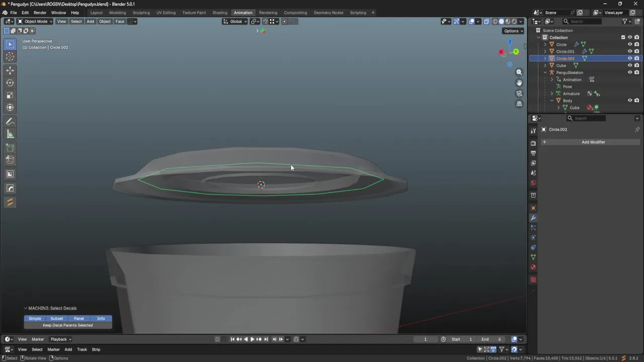Select the Measure tool
This screenshot has height=362, width=644.
(10, 134)
